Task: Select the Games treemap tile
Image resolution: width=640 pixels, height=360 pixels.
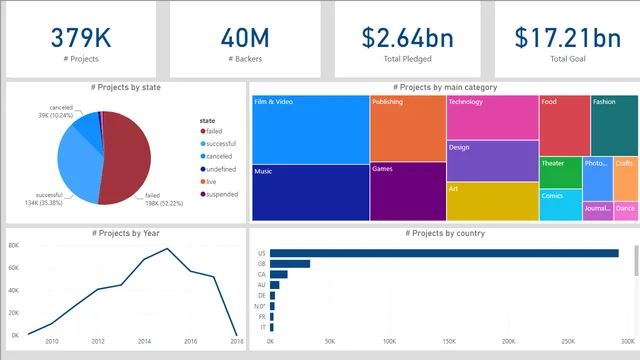Action: pyautogui.click(x=408, y=191)
